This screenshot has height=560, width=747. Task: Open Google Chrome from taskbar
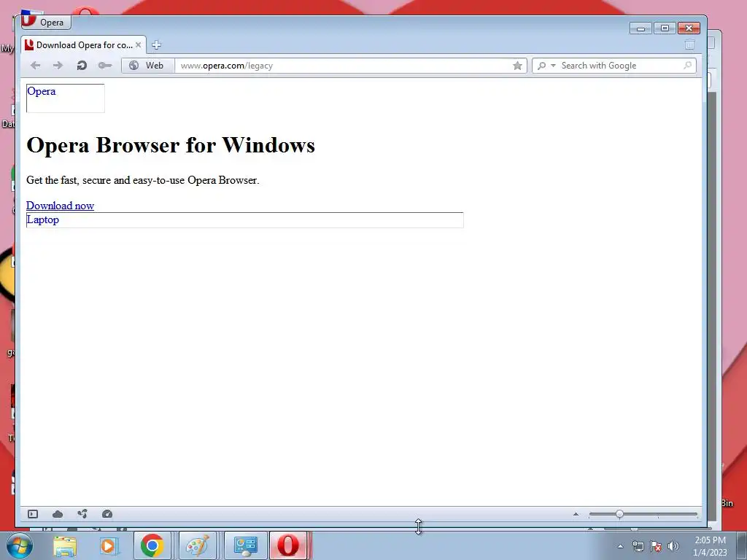tap(152, 545)
